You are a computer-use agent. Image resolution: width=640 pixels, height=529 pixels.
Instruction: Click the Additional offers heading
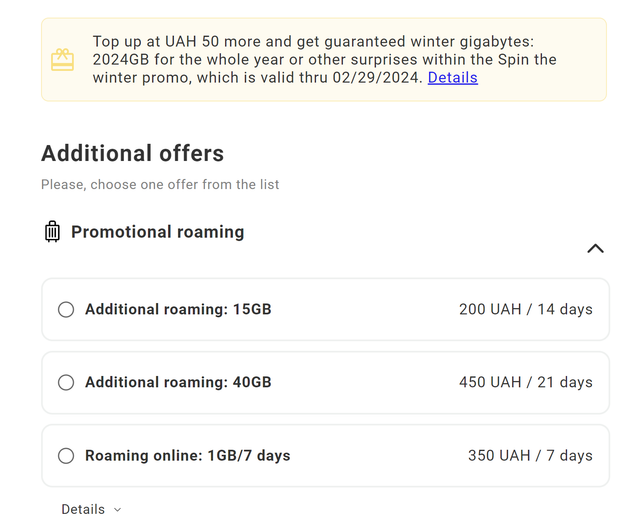133,153
